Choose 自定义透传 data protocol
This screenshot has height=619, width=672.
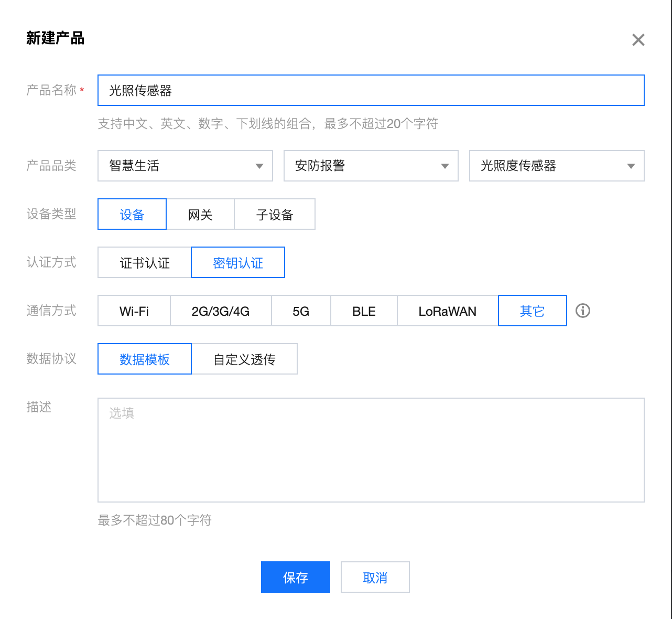[244, 359]
